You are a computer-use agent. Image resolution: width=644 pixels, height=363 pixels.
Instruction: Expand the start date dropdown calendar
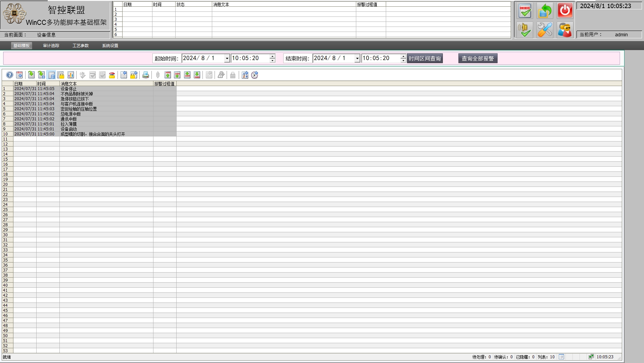coord(227,58)
